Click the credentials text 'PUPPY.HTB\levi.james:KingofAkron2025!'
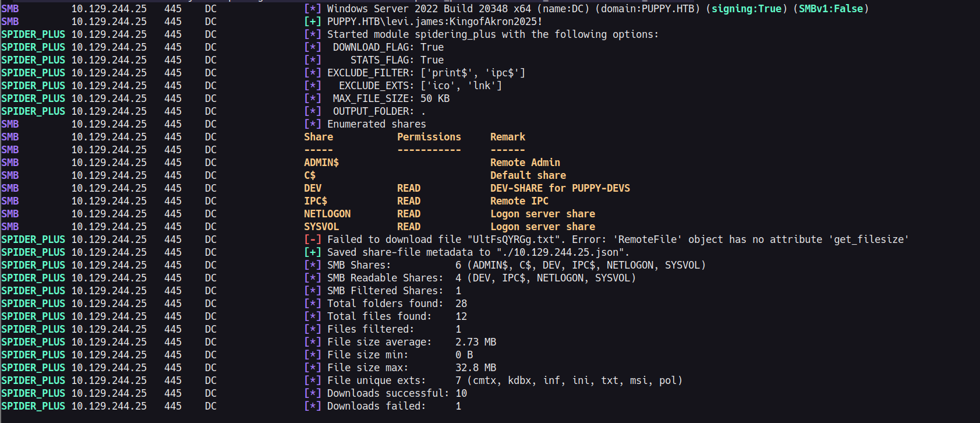The width and height of the screenshot is (980, 423). [435, 22]
